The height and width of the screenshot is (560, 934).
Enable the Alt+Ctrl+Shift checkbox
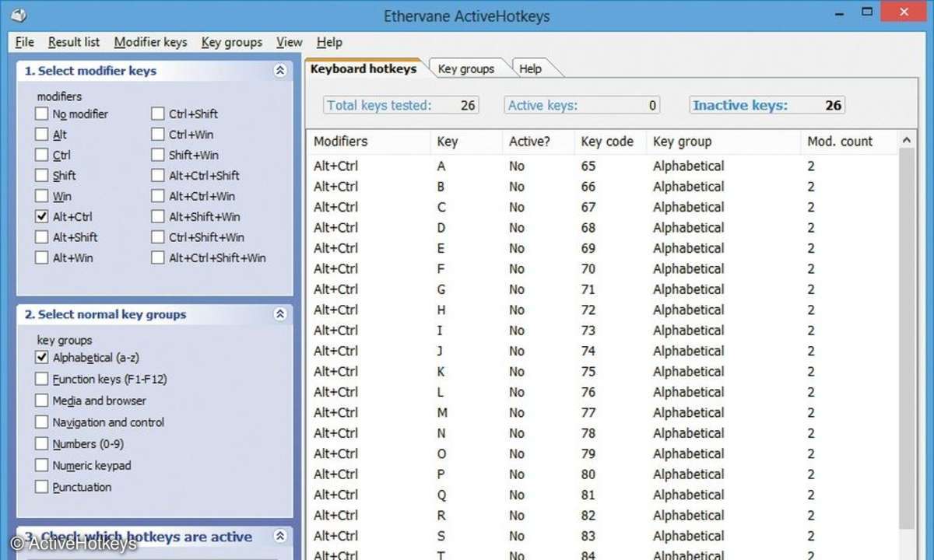tap(158, 176)
